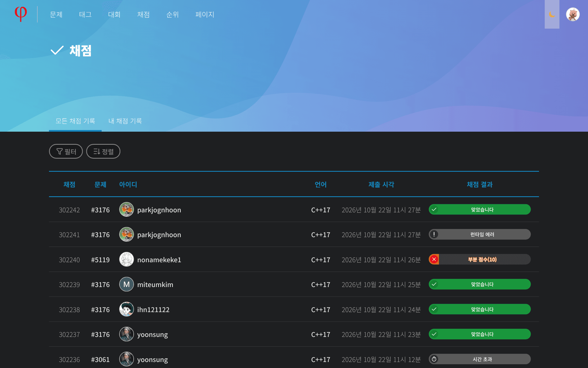Screen dimensions: 588x368
Task: Click ihn121122 profile avatar
Action: pyautogui.click(x=127, y=309)
